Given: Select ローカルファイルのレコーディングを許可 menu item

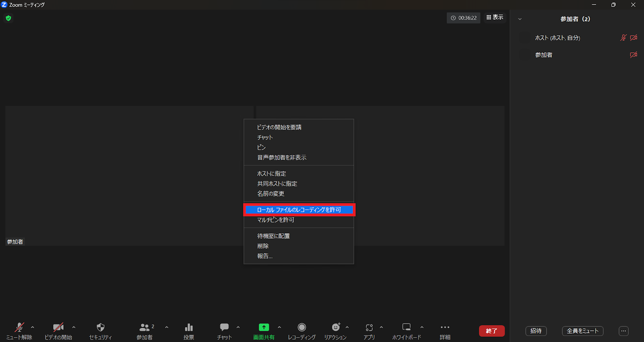Looking at the screenshot, I should point(299,210).
